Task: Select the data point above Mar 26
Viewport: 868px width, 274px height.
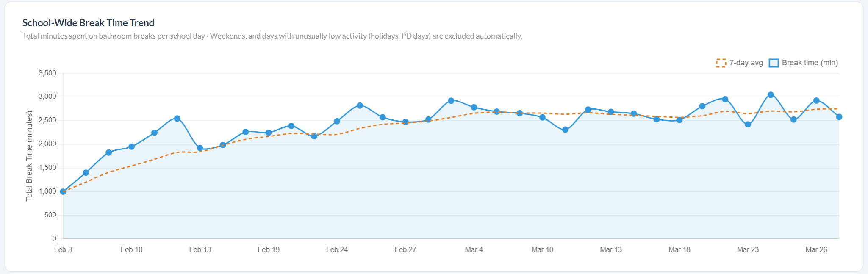Action: [x=816, y=100]
